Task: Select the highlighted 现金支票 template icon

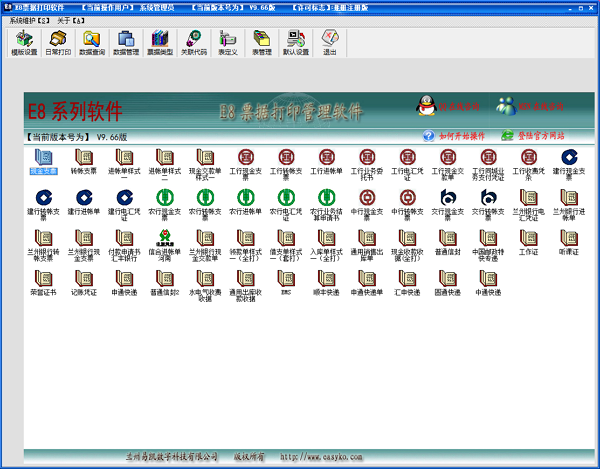Action: pos(44,162)
